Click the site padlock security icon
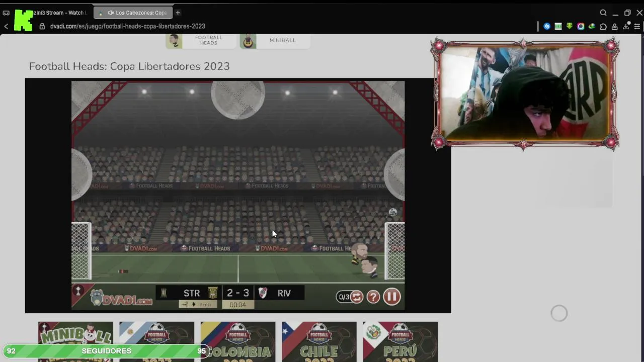The height and width of the screenshot is (362, 644). 42,26
